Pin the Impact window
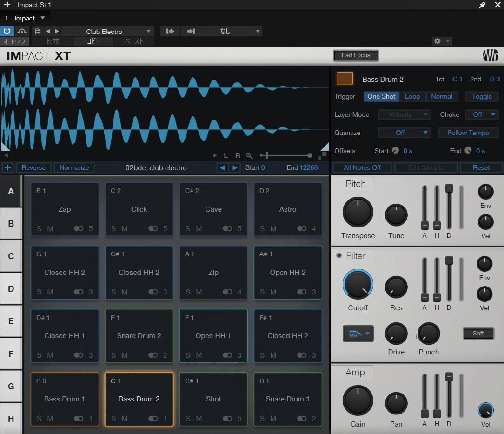 click(482, 5)
